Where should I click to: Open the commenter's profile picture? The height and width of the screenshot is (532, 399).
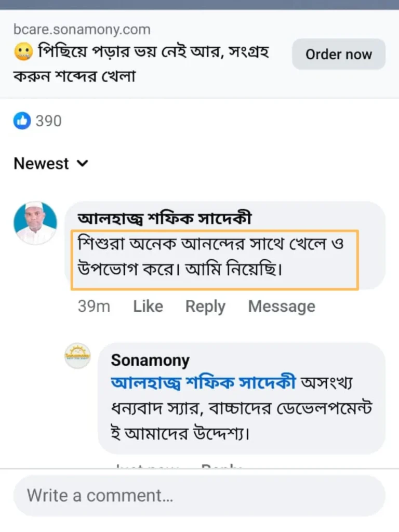[x=35, y=223]
